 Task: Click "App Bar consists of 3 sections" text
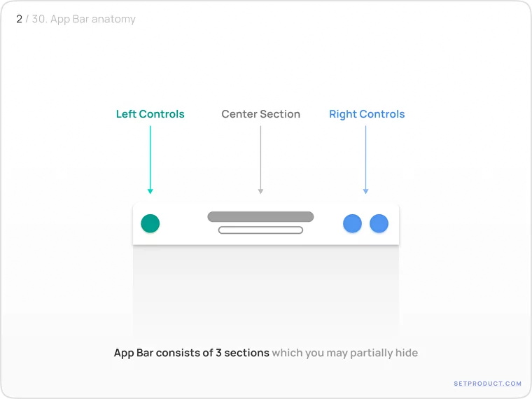pyautogui.click(x=191, y=353)
